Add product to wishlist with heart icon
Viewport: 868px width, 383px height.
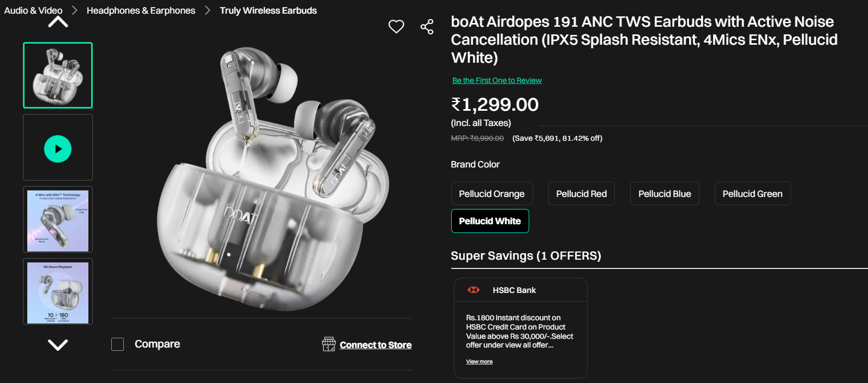click(396, 26)
